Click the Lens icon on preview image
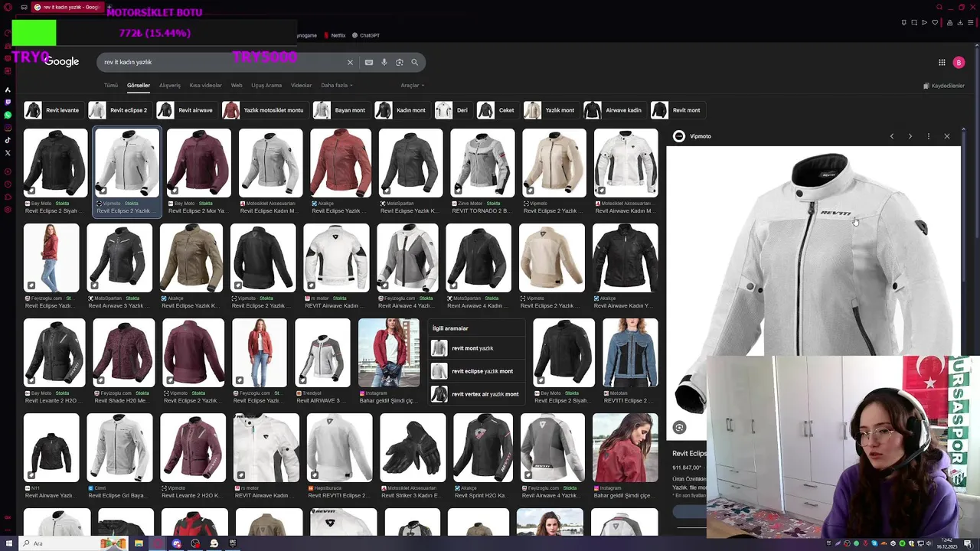Image resolution: width=980 pixels, height=551 pixels. click(x=679, y=428)
